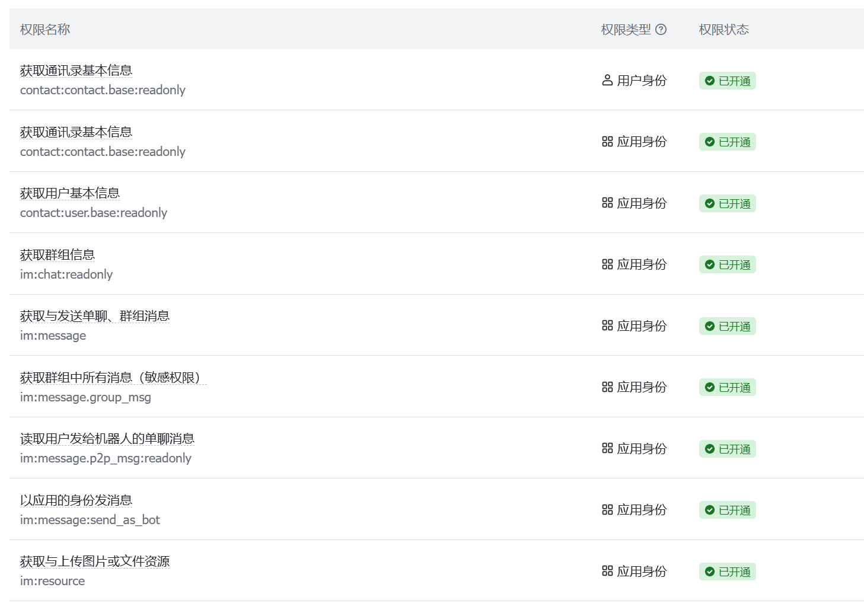Click green check icon in 读取用户发给机器人的单聊消息 row
The height and width of the screenshot is (616, 864).
click(x=710, y=449)
